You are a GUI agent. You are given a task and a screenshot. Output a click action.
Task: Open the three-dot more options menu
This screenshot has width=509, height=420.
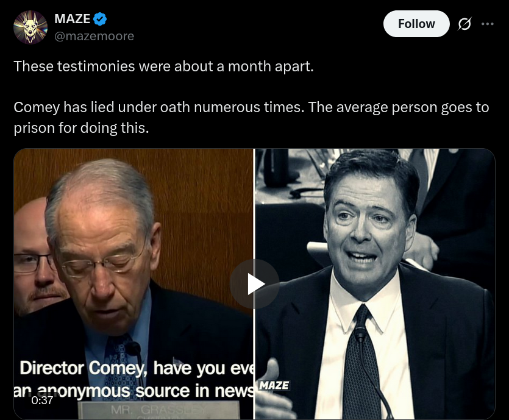tap(488, 24)
